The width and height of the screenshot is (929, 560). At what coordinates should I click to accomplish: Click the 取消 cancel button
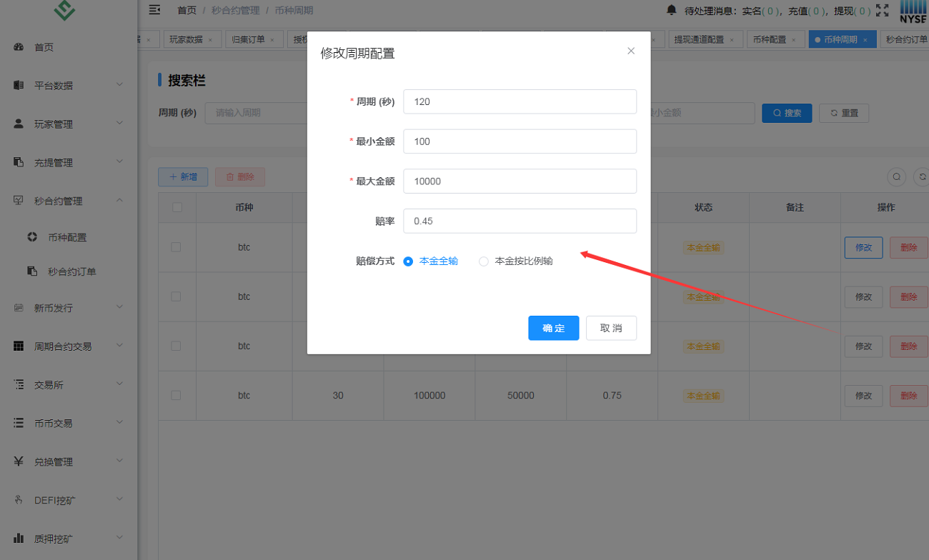[x=611, y=328]
